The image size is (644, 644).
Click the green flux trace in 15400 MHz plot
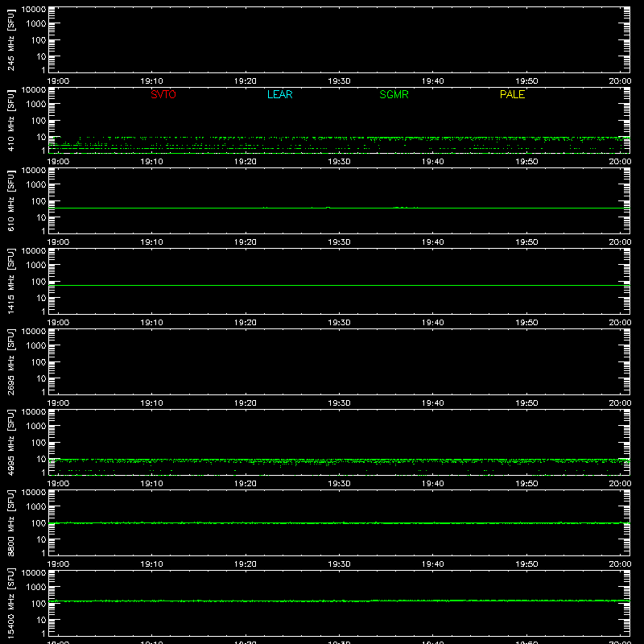click(x=339, y=601)
